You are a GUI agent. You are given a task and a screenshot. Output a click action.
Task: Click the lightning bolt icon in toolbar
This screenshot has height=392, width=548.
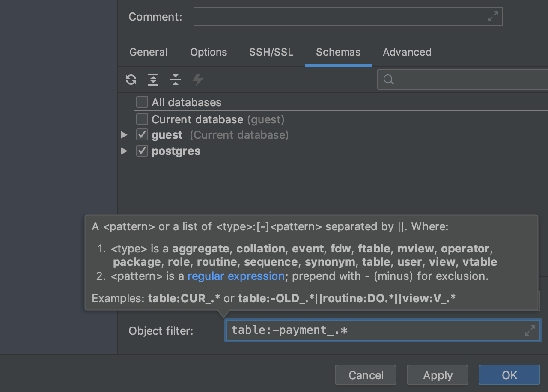(x=198, y=80)
